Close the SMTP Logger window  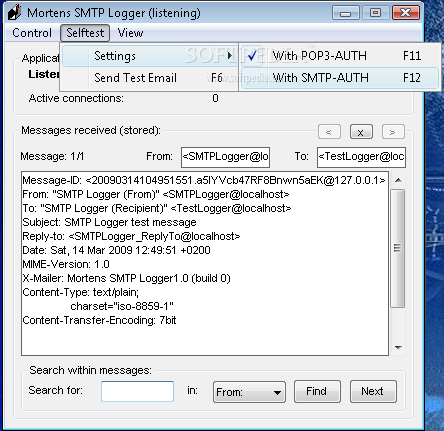(x=406, y=13)
